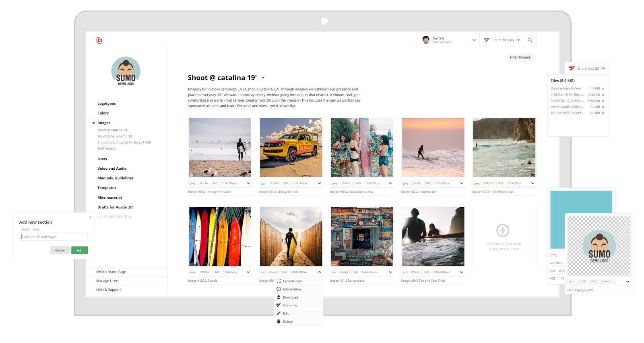
Task: Expand options for Lifeguard truck image
Action: click(x=319, y=183)
